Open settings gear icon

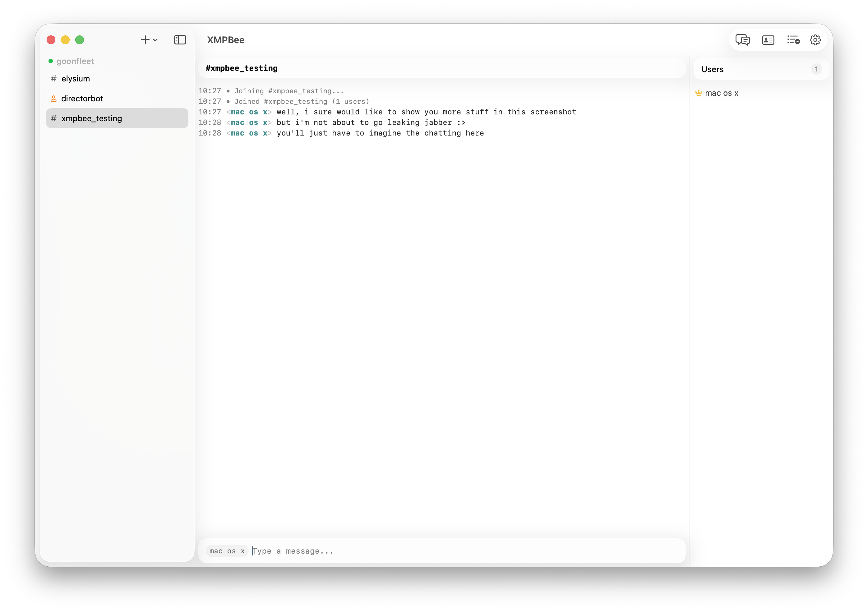tap(815, 40)
